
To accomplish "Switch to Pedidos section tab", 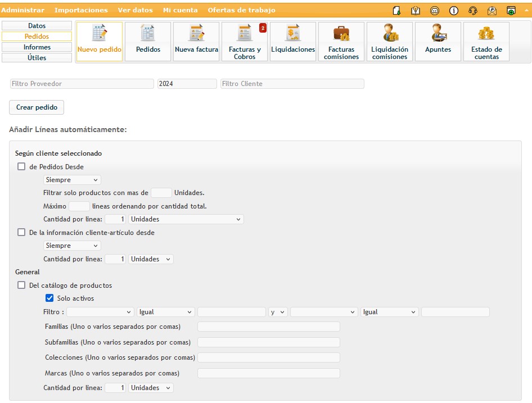I will (x=37, y=37).
